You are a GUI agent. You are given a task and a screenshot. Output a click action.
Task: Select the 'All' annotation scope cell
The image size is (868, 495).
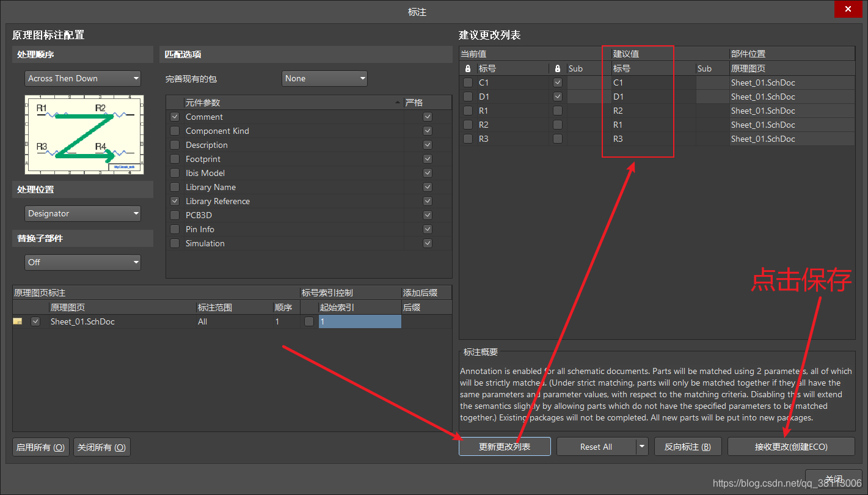tap(234, 321)
